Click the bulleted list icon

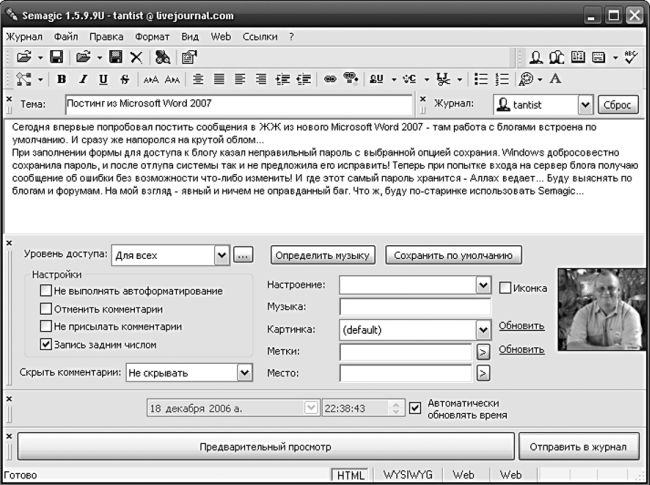coord(481,79)
